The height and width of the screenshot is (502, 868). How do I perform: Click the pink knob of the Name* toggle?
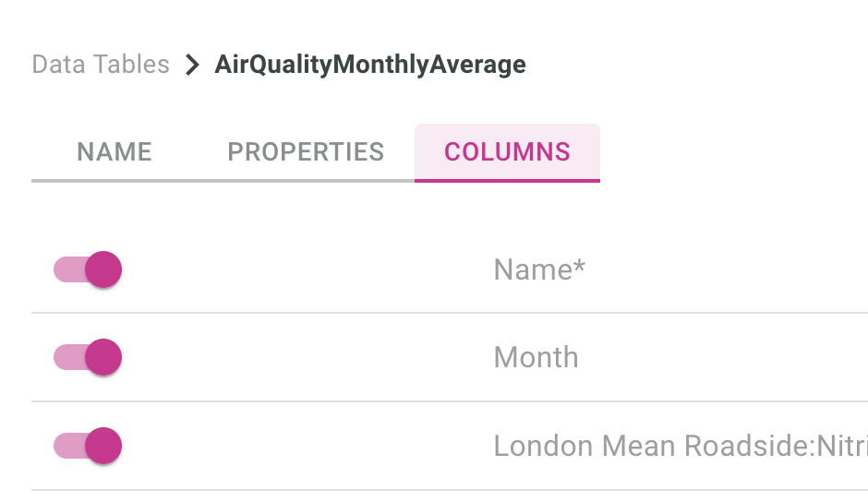click(x=103, y=270)
